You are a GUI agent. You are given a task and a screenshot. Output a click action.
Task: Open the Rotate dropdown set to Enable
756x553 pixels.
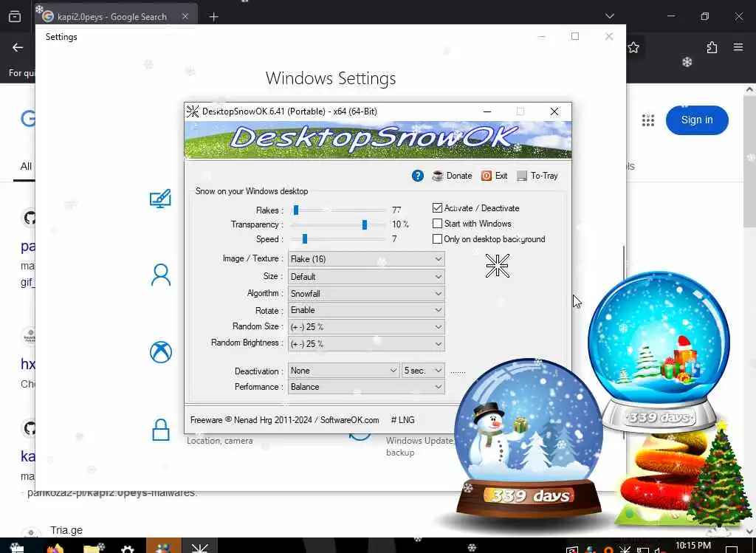pyautogui.click(x=366, y=310)
